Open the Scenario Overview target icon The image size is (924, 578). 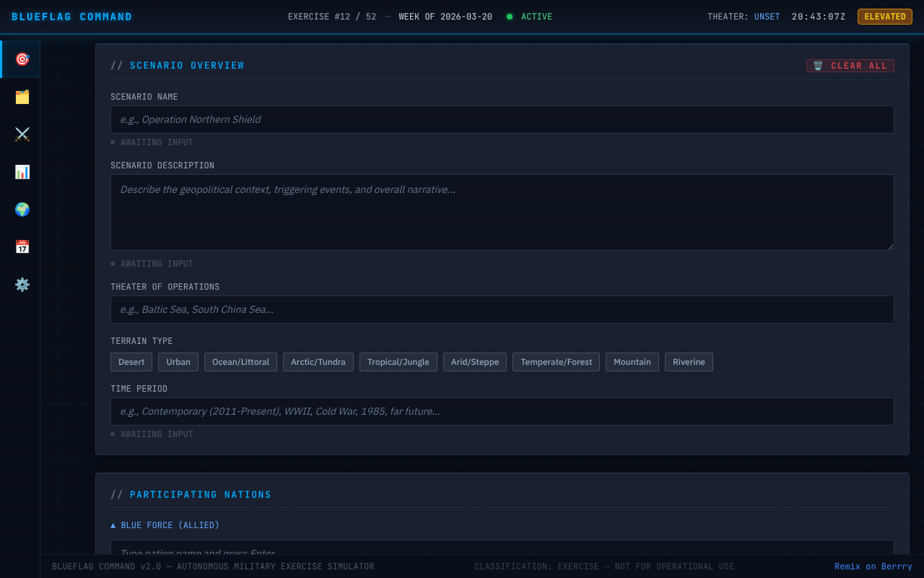19,59
